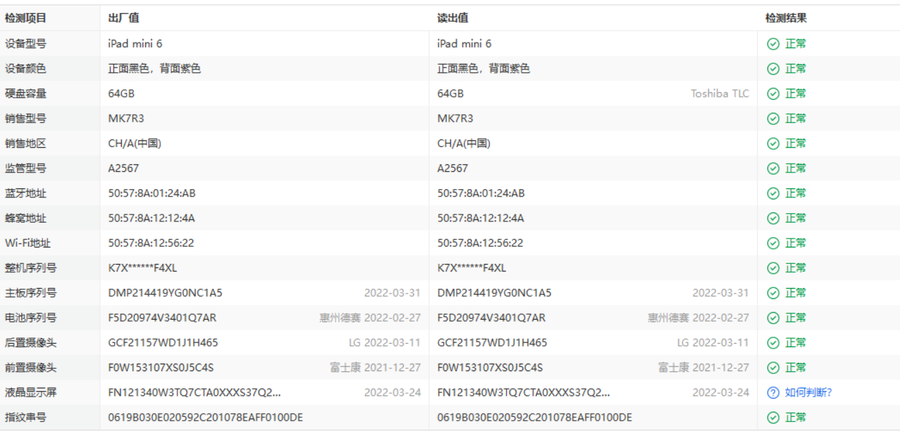
Task: Click read serial K7X******F4XL
Action: coord(471,268)
